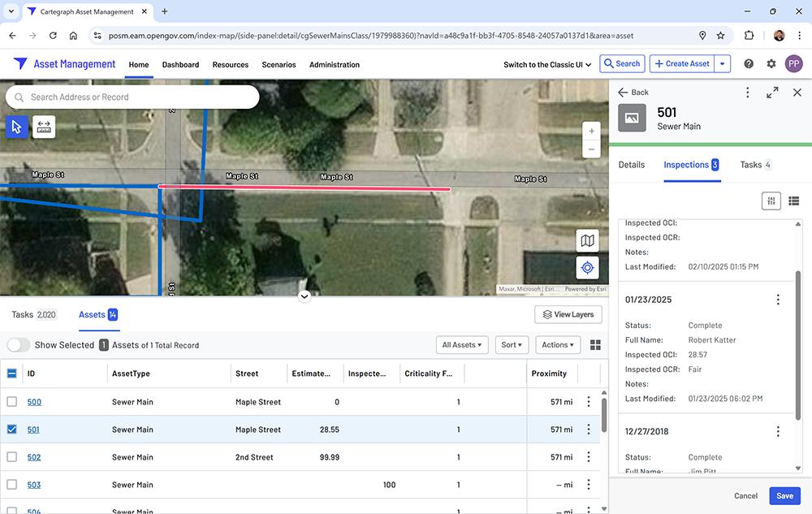This screenshot has width=812, height=514.
Task: Open the browser tab list chevron
Action: 11,11
